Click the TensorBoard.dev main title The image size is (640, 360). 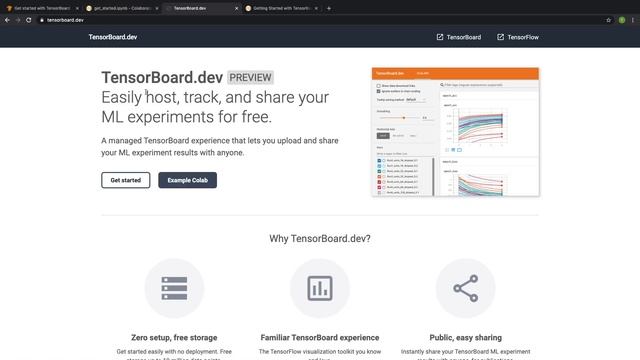point(162,78)
